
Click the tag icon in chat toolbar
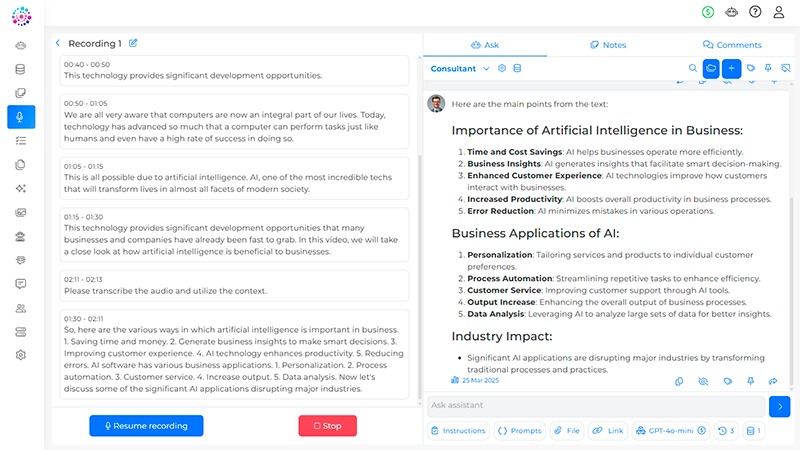point(751,68)
